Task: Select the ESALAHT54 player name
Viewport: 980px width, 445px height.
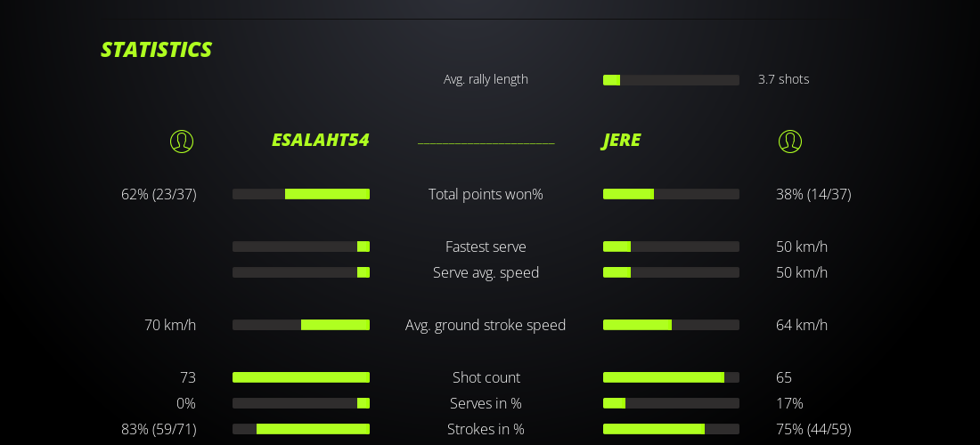Action: tap(320, 141)
